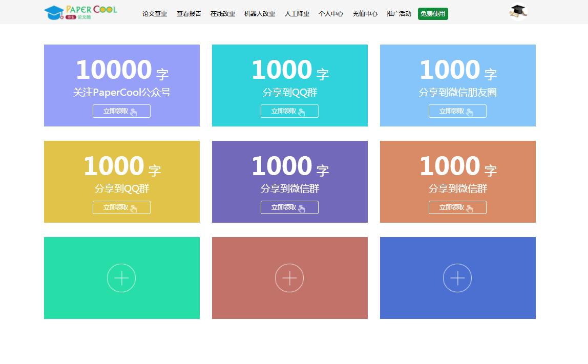This screenshot has height=364, width=588.
Task: Click 立即领取 on the yellow QQ群 card
Action: (121, 208)
